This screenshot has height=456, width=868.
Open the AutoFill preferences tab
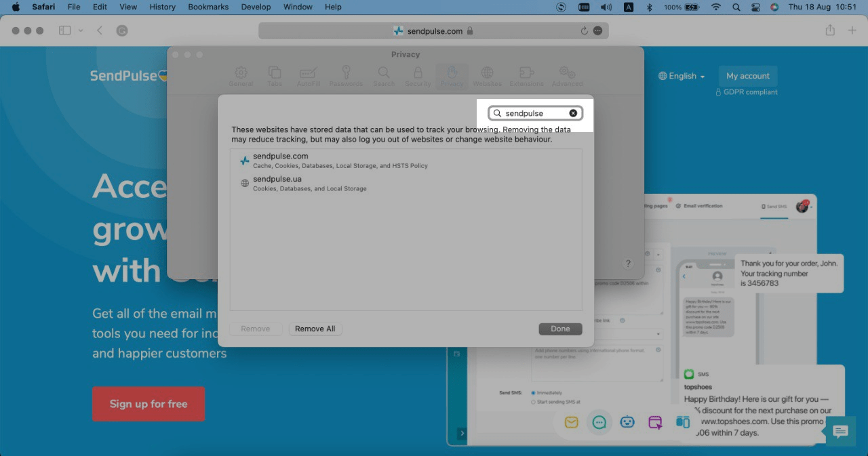click(309, 77)
